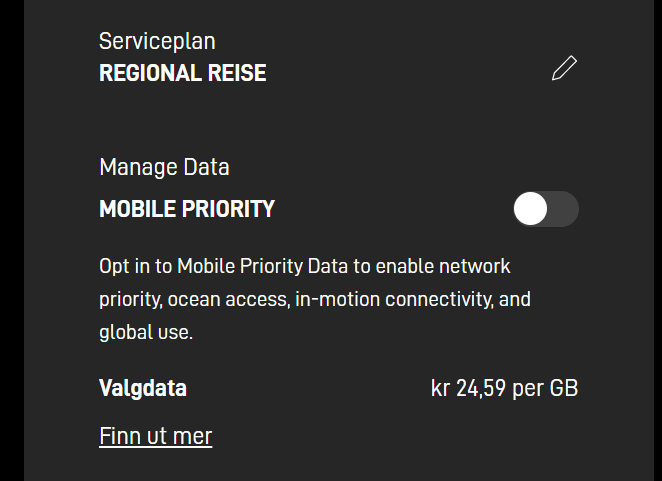Click the word 'PRIORITY' in the bold heading

coord(228,209)
